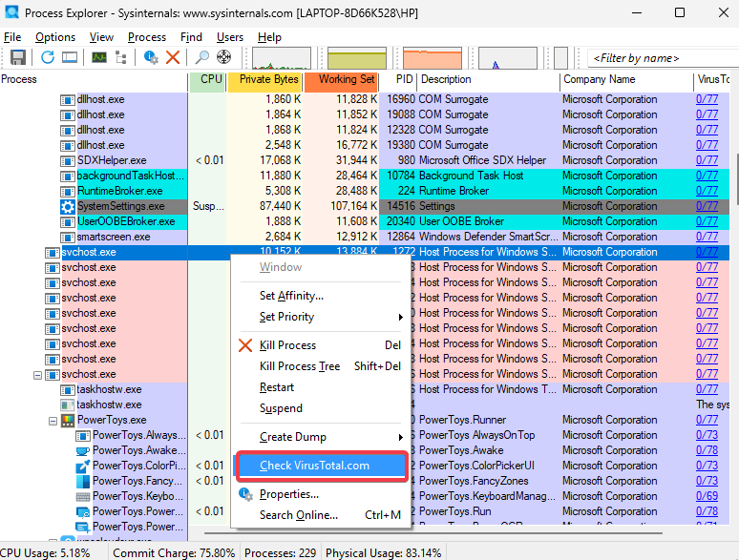Click the PowerToys.exe colorful icon
Screen dimensions: 739x560
68,420
